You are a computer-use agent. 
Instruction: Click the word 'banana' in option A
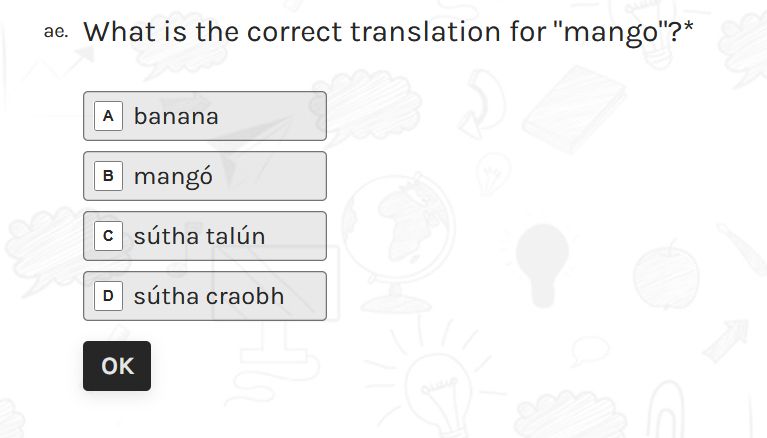point(176,116)
